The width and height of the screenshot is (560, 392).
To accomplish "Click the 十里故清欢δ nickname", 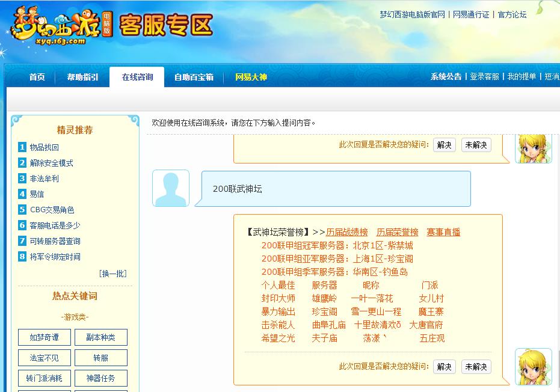I will pos(378,325).
